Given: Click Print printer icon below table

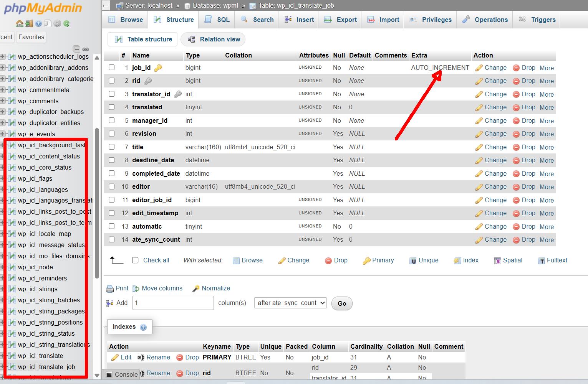Looking at the screenshot, I should tap(110, 288).
